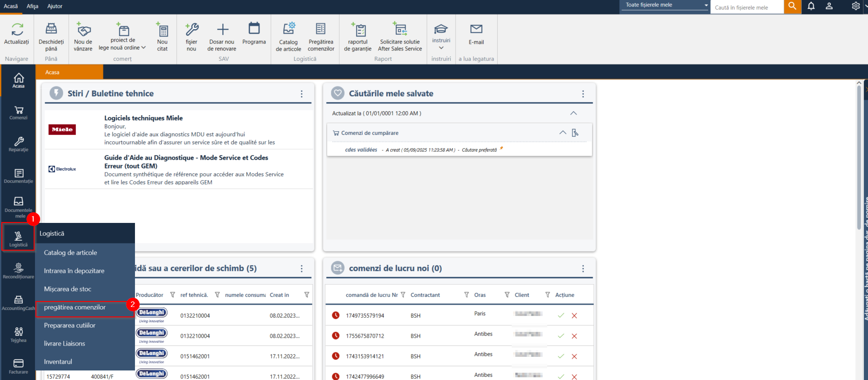Select Inventarul menu entry
Viewport: 868px width, 380px height.
tap(85, 361)
